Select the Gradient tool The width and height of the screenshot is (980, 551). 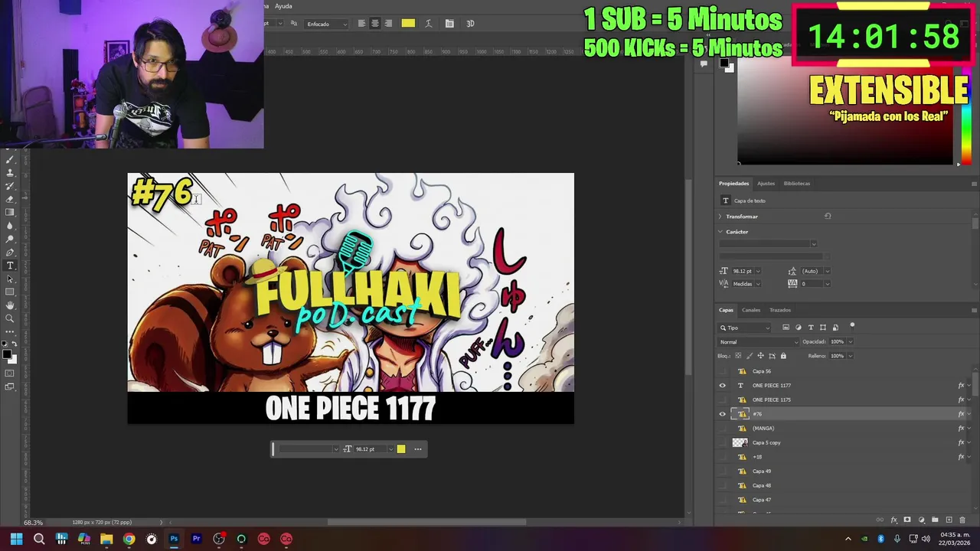[10, 212]
